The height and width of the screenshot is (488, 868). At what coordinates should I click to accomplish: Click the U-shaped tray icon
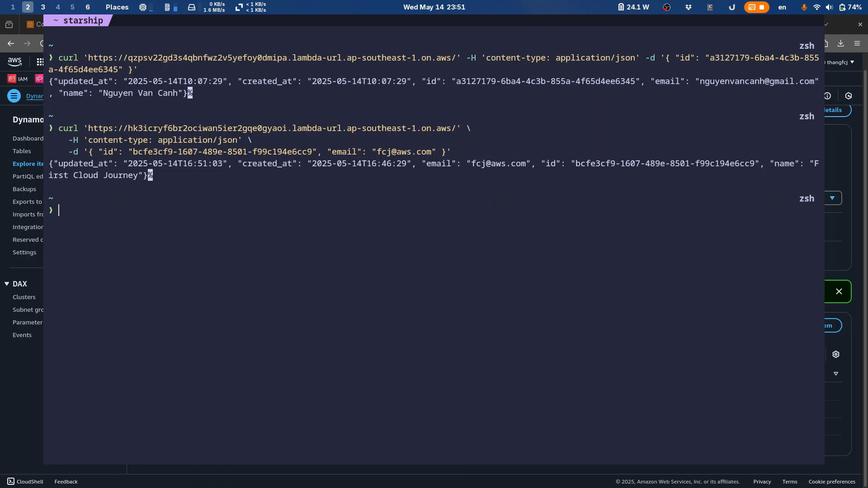pyautogui.click(x=732, y=7)
